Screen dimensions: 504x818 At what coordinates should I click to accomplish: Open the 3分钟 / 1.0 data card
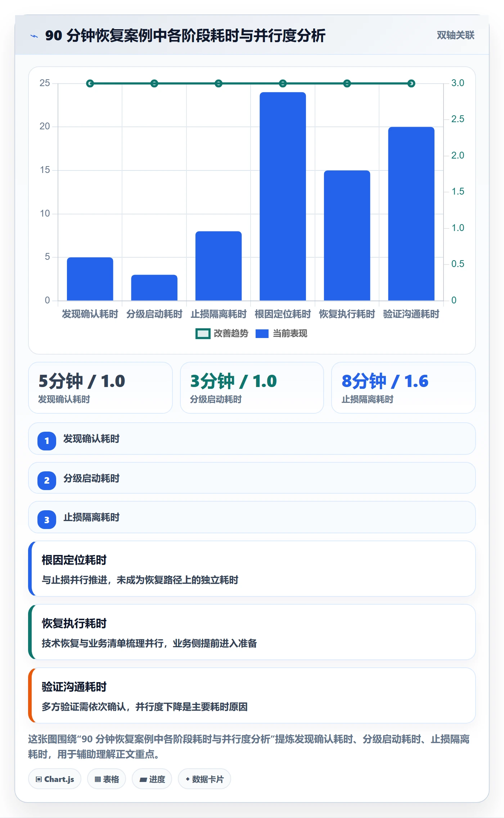pos(252,388)
